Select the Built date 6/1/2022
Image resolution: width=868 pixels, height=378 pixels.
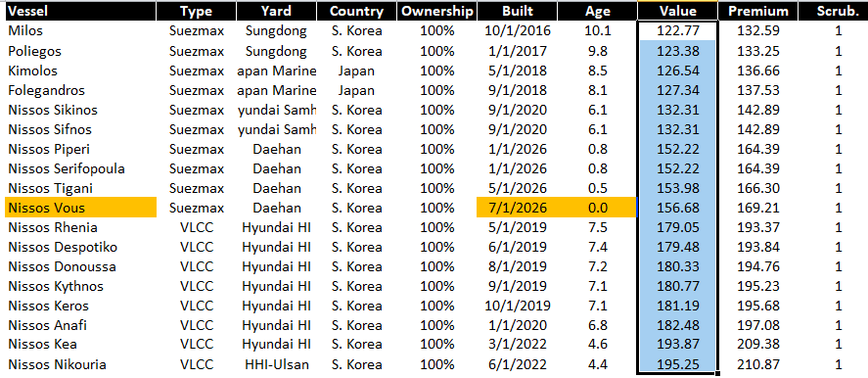click(x=518, y=364)
